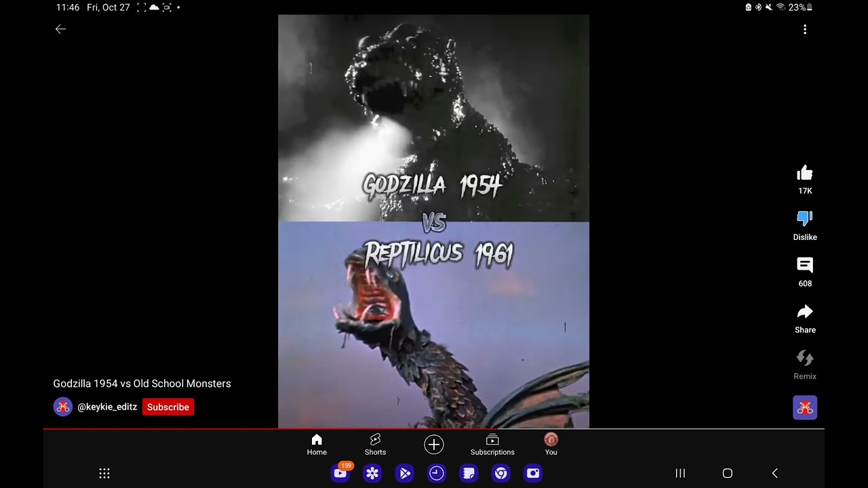This screenshot has height=488, width=868.
Task: Launch Chrome from the taskbar
Action: [x=501, y=473]
